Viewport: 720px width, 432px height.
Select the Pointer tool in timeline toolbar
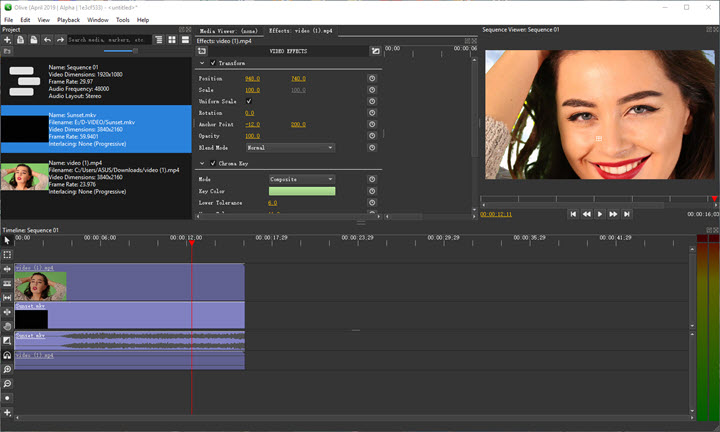click(x=7, y=240)
